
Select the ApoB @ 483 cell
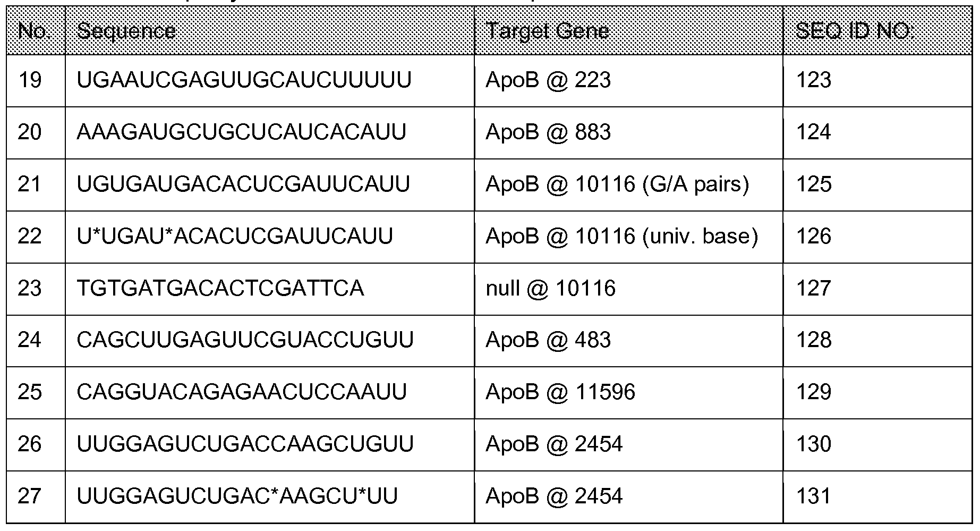coord(548,340)
